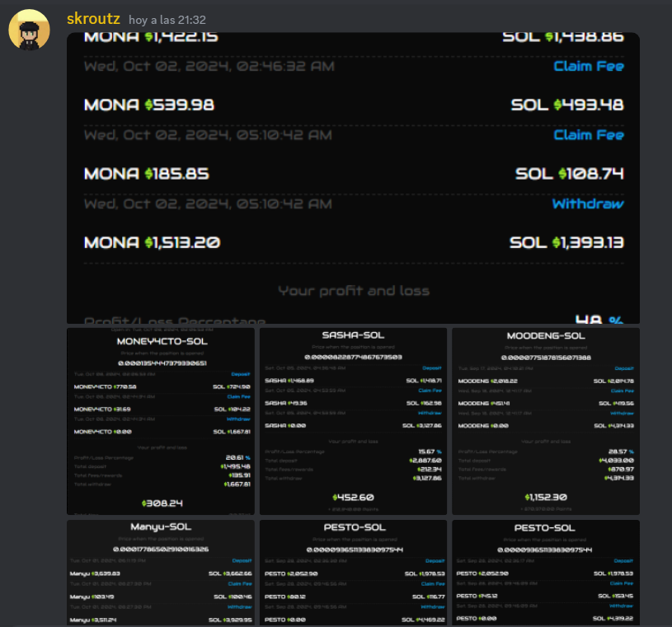This screenshot has width=672, height=627.
Task: Click the message timestamp hoy a las 21:32
Action: pyautogui.click(x=167, y=20)
